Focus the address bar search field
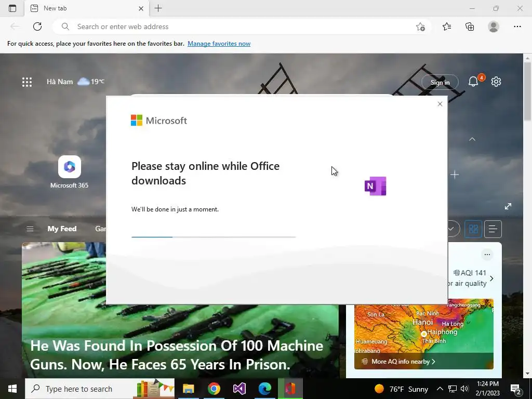The width and height of the screenshot is (532, 399). pyautogui.click(x=242, y=26)
